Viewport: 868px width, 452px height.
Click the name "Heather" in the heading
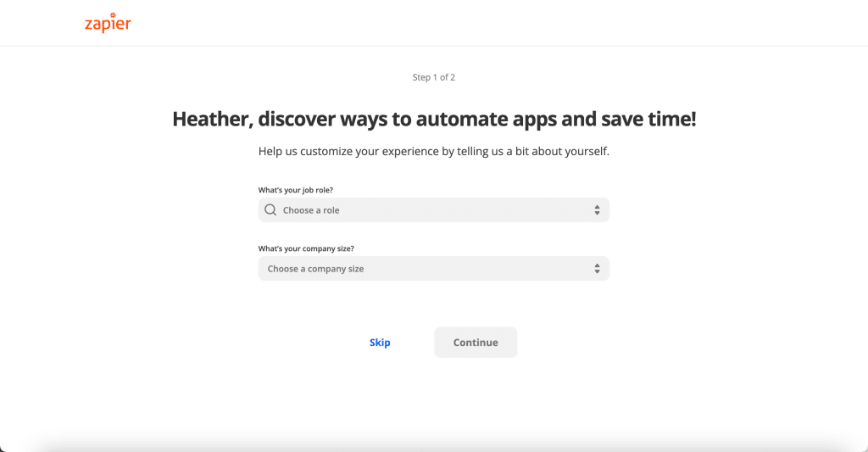(213, 119)
